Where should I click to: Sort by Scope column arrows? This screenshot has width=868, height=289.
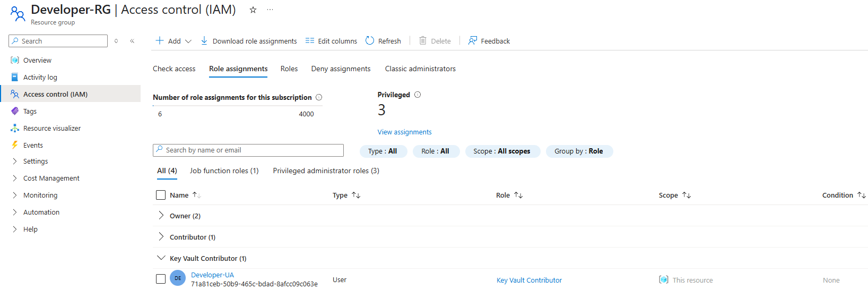(687, 195)
